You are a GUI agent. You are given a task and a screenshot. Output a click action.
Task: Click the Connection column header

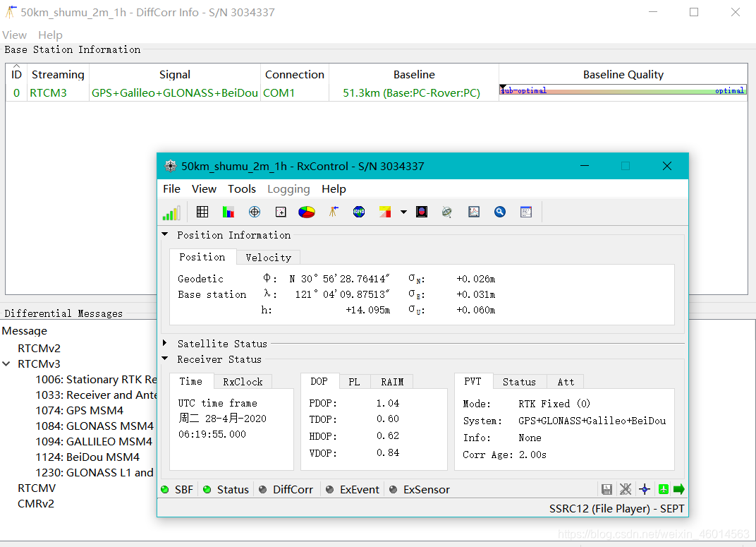coord(295,74)
